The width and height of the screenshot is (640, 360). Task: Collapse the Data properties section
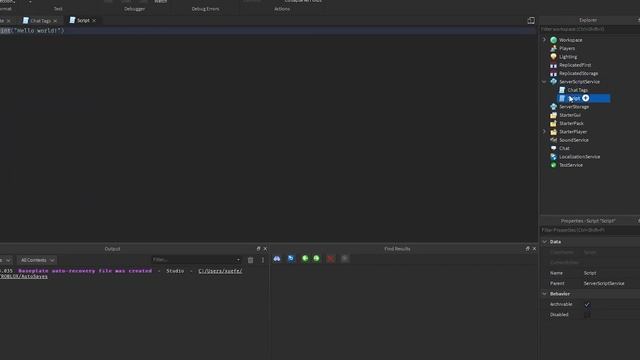(x=544, y=242)
